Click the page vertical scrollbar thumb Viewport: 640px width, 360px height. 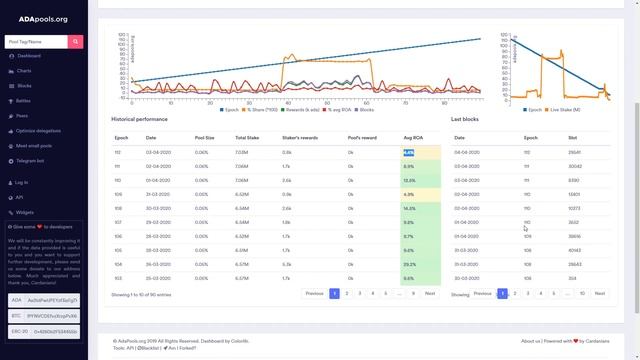(637, 208)
